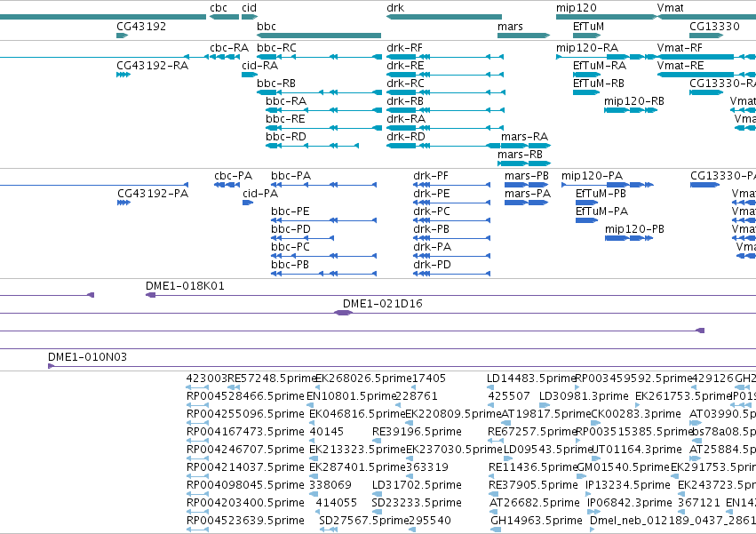756x534 pixels.
Task: Open EST GH14963.5prime
Action: pos(496,530)
